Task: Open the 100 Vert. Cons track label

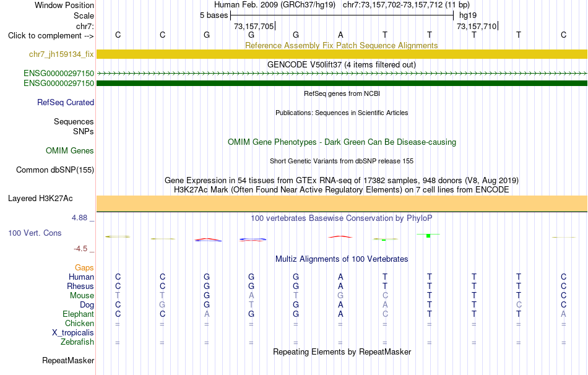Action: [x=35, y=233]
